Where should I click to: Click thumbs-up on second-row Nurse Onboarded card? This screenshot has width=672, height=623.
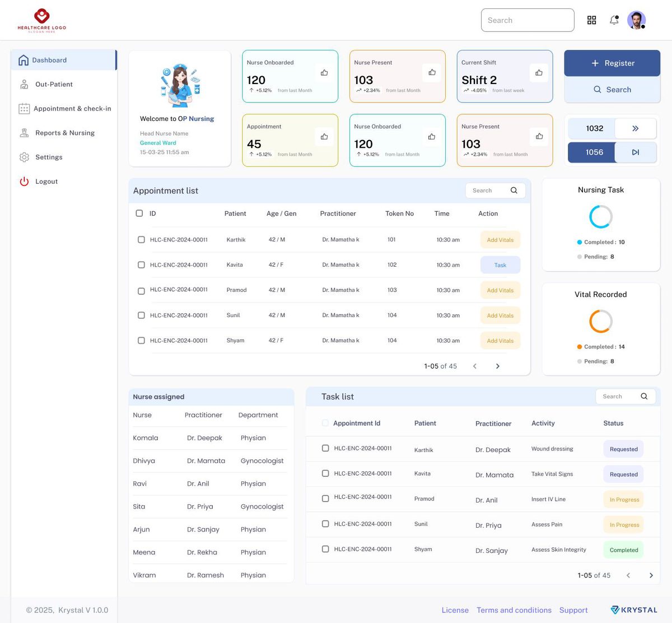pos(432,136)
